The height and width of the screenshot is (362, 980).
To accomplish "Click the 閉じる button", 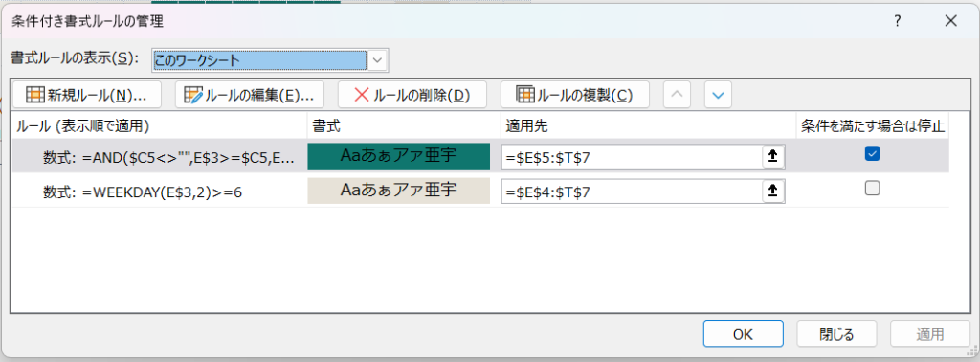I will click(x=836, y=334).
